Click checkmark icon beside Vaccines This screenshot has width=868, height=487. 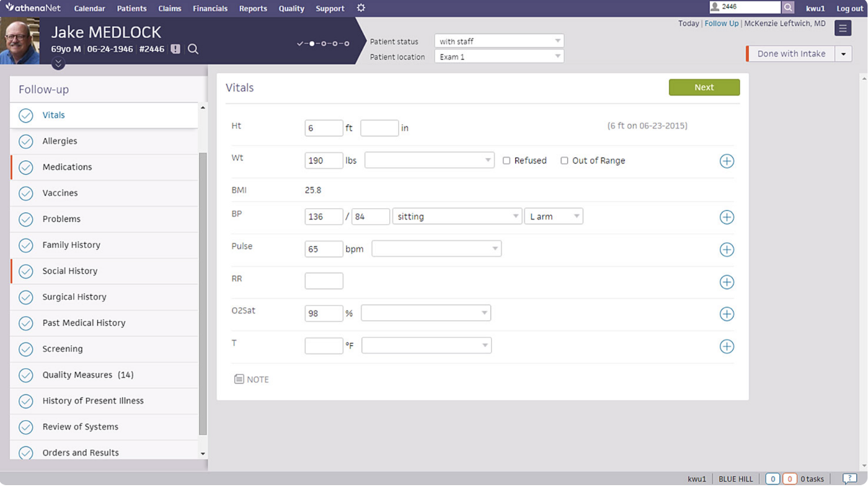pyautogui.click(x=25, y=194)
